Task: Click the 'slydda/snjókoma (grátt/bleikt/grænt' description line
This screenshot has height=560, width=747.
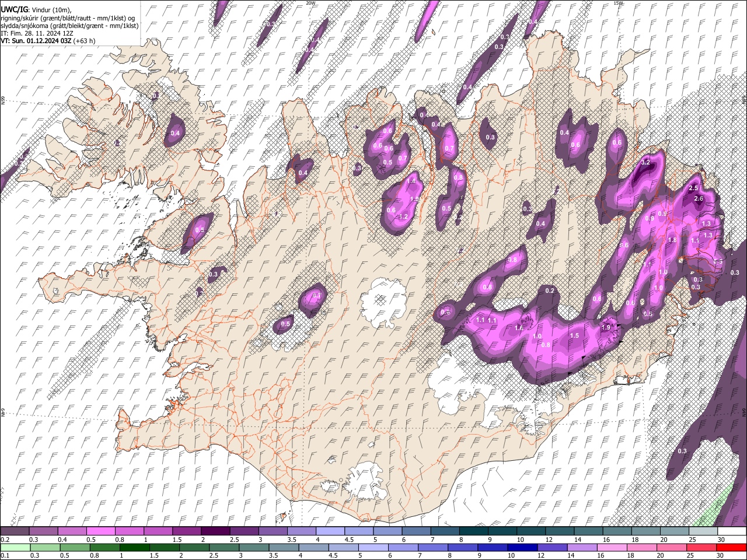Action: [x=70, y=26]
